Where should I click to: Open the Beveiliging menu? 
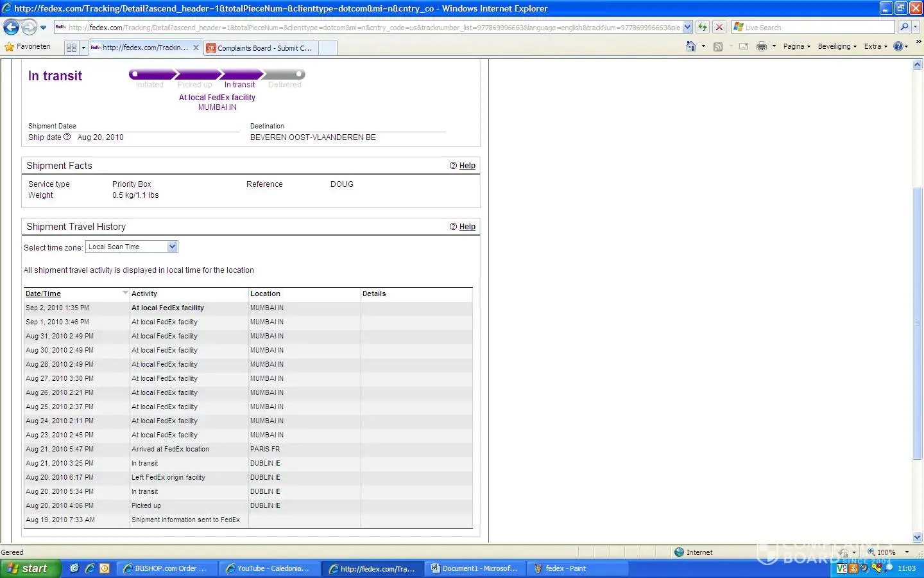(x=837, y=46)
